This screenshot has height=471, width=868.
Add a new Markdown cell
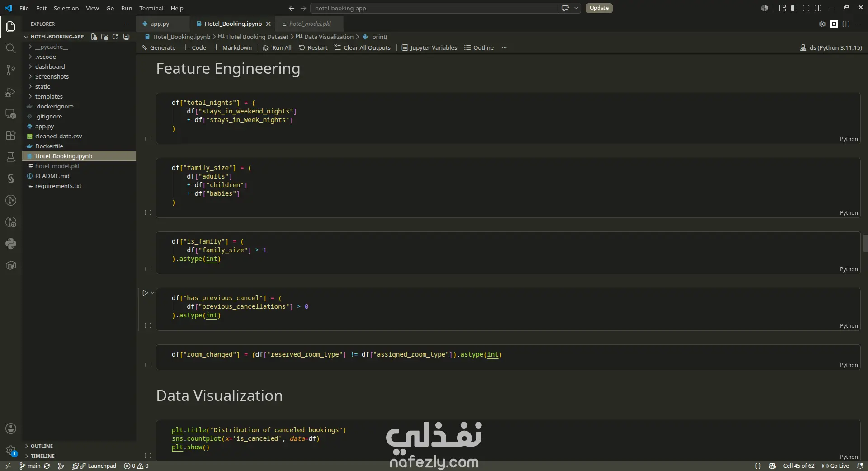point(232,47)
